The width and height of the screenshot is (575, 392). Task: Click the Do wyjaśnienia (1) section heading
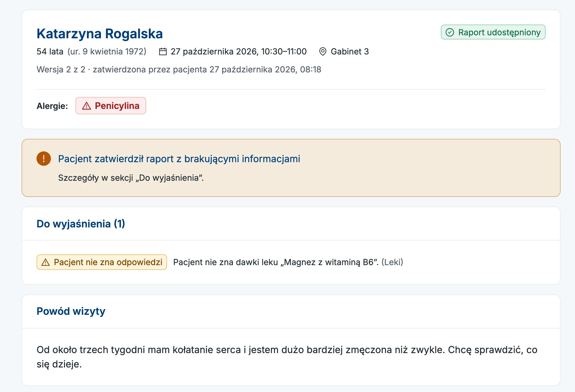(81, 224)
